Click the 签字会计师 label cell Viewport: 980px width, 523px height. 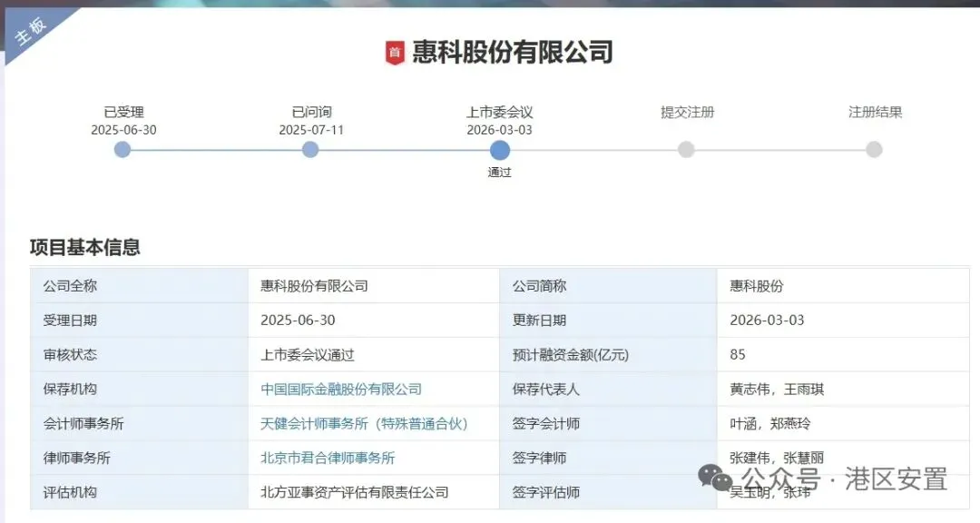(x=608, y=423)
